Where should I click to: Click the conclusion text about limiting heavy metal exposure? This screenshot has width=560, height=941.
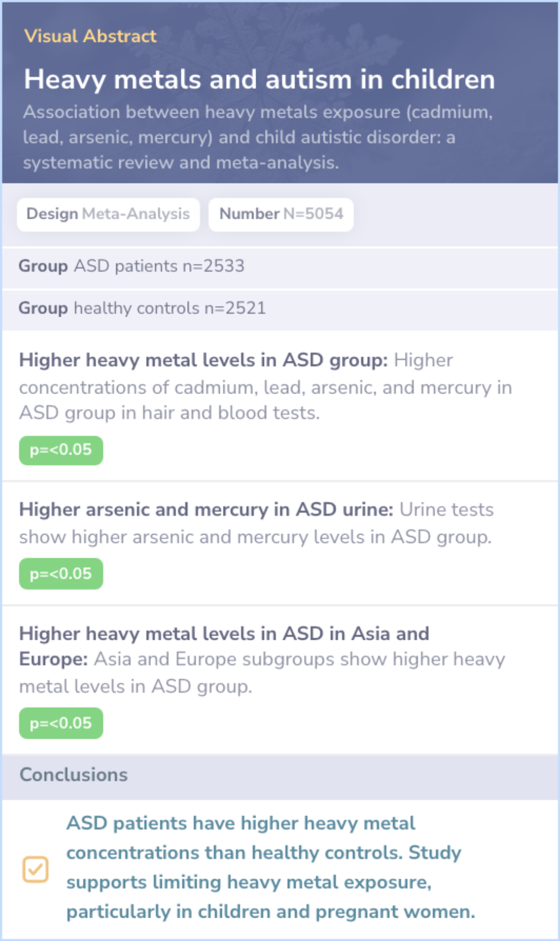(x=271, y=867)
